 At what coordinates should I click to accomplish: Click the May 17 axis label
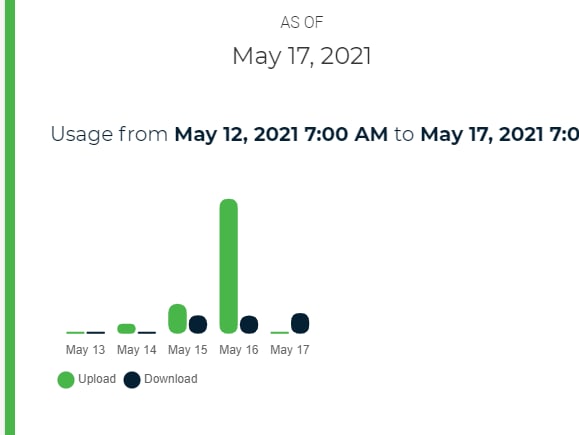(x=290, y=350)
